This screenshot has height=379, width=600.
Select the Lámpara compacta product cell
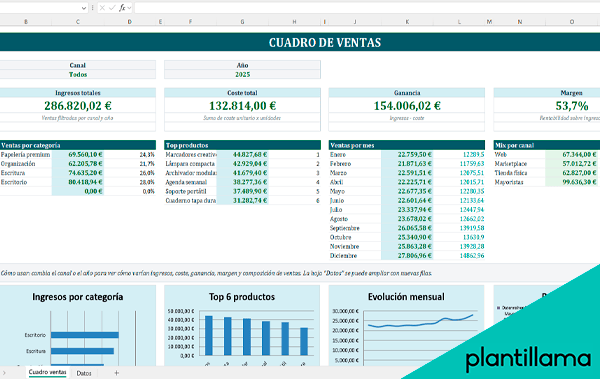pos(191,164)
